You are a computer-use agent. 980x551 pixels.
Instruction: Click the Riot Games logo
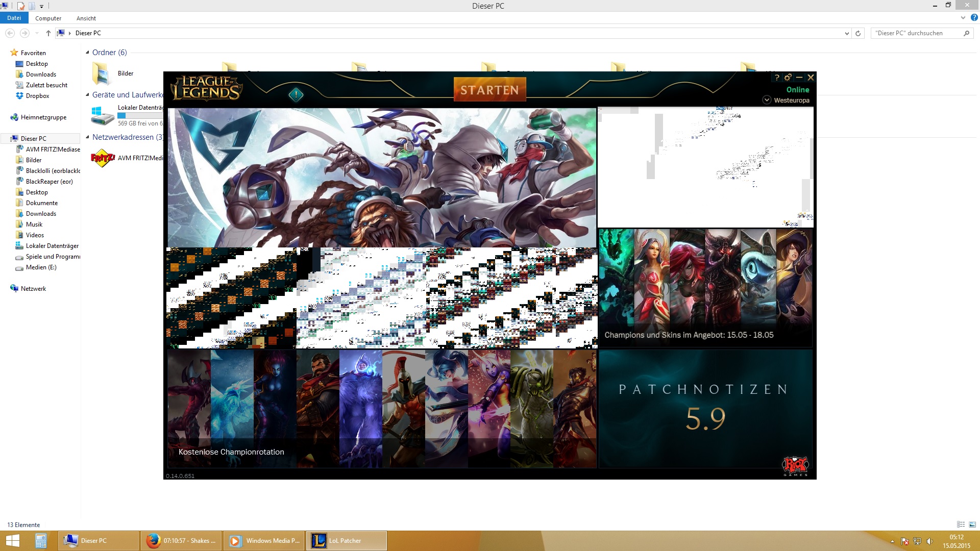795,465
